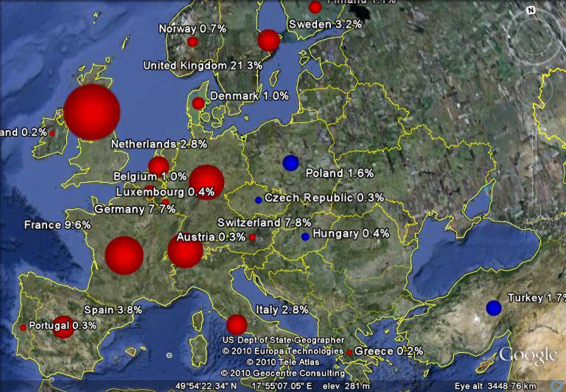
Task: Click the 'Belgium 1.0%' label
Action: pyautogui.click(x=150, y=177)
